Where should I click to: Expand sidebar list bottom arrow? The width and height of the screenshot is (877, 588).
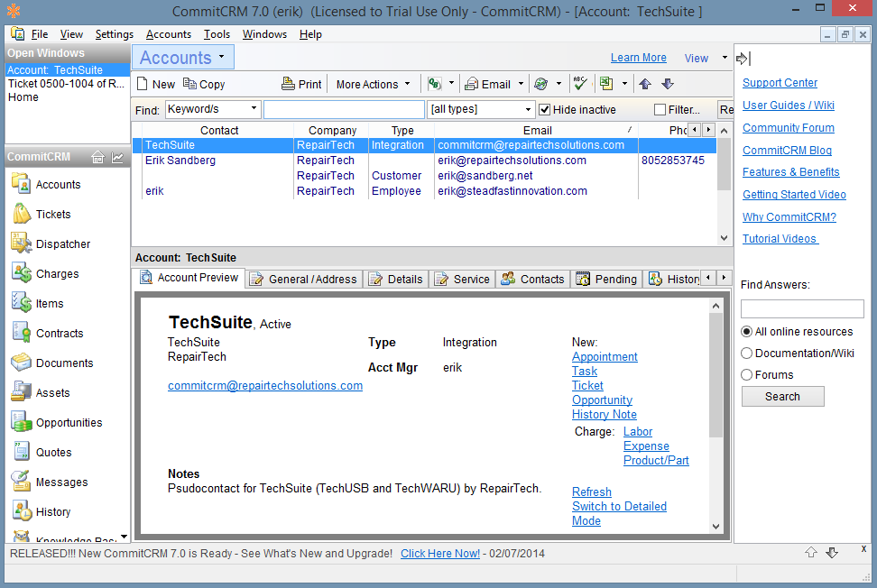tap(125, 537)
